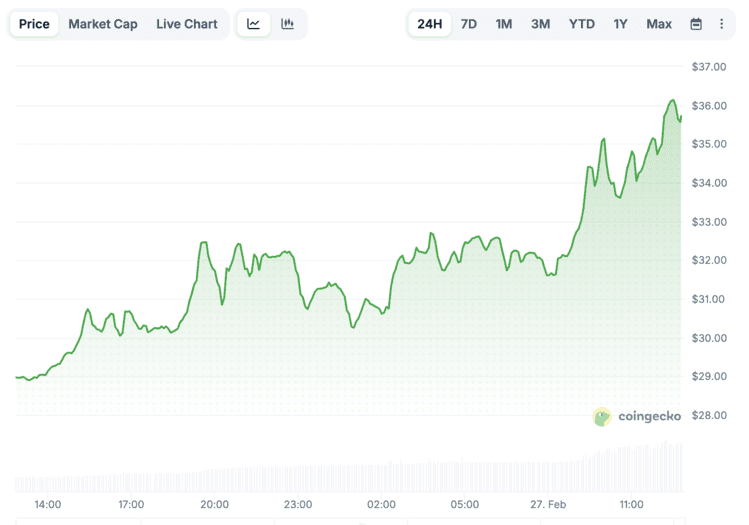This screenshot has width=749, height=525.
Task: Select the 24H time range
Action: tap(430, 24)
